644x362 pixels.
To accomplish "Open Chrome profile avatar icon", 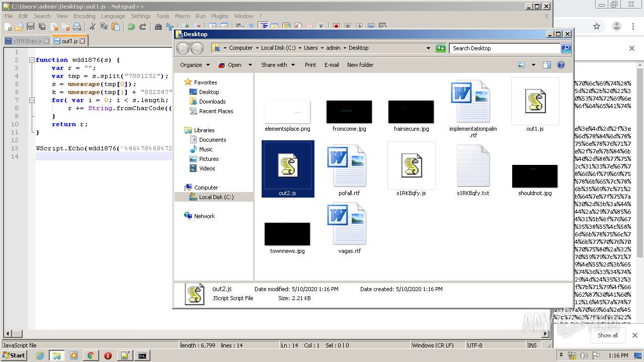I will pos(617,26).
